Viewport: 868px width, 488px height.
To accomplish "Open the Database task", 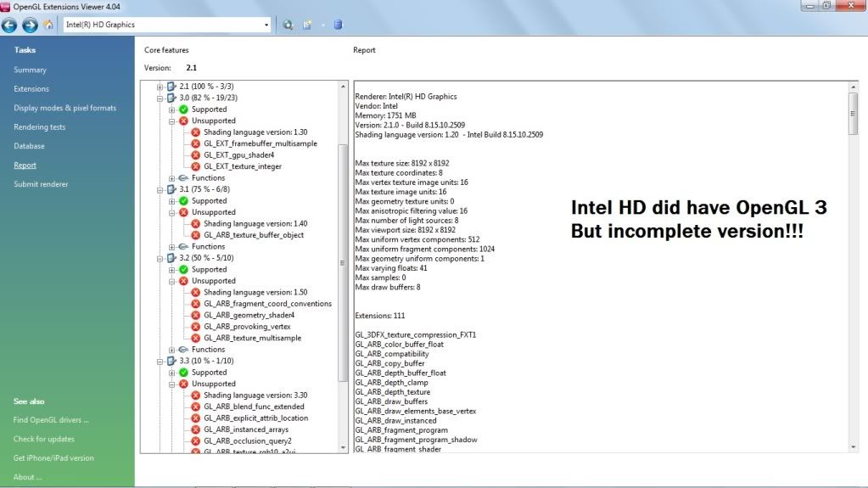I will [x=29, y=146].
